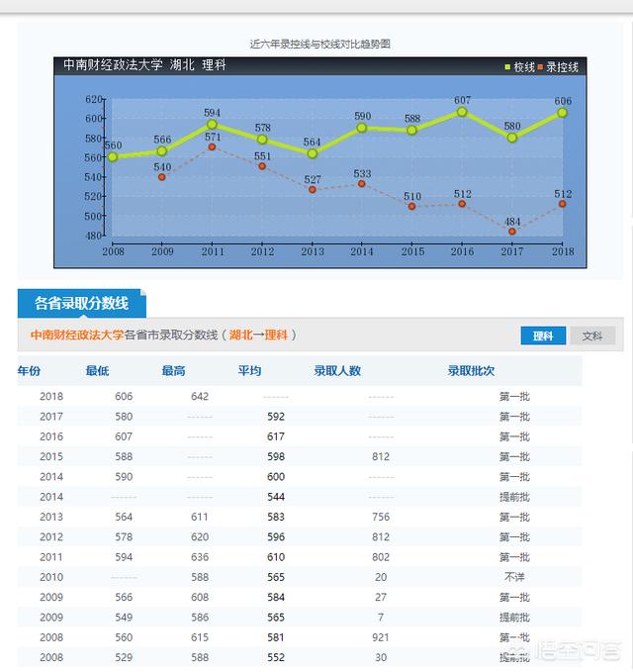Click the 年份 column header

(x=29, y=371)
